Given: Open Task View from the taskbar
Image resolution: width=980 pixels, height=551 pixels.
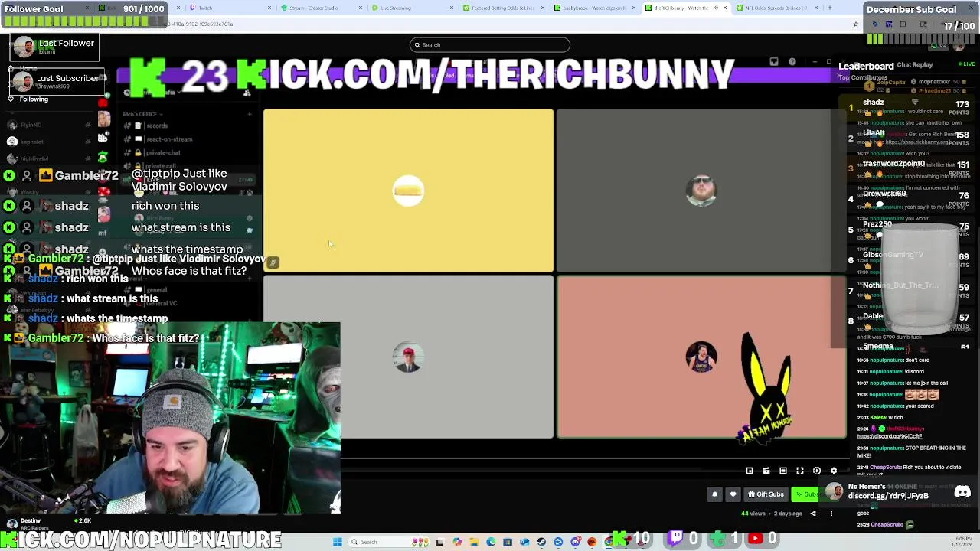Looking at the screenshot, I should click(440, 542).
